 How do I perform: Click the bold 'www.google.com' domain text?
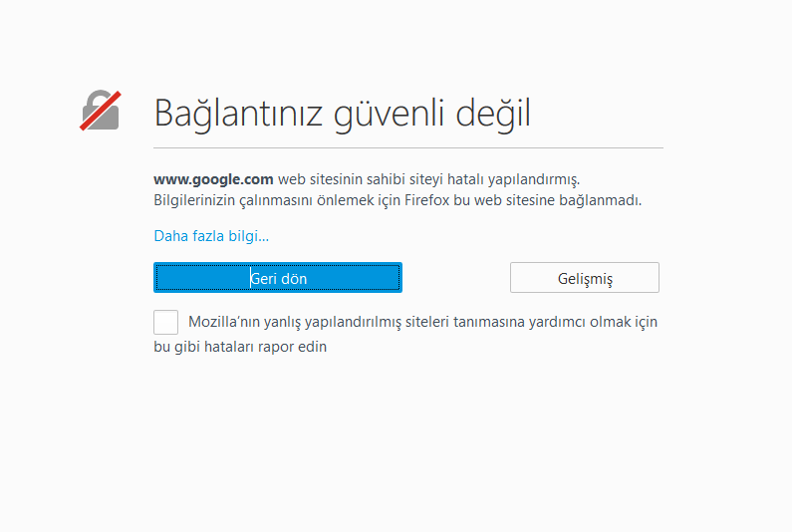(x=213, y=179)
